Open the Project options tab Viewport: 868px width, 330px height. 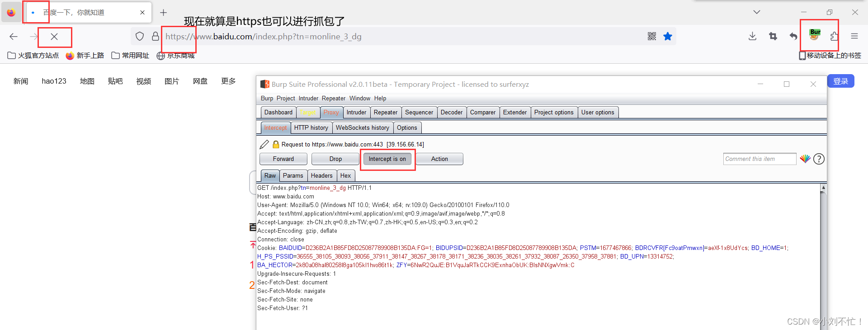pyautogui.click(x=554, y=112)
